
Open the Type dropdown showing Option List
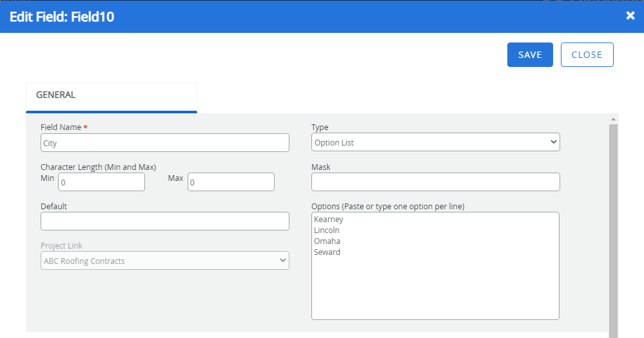[x=435, y=142]
